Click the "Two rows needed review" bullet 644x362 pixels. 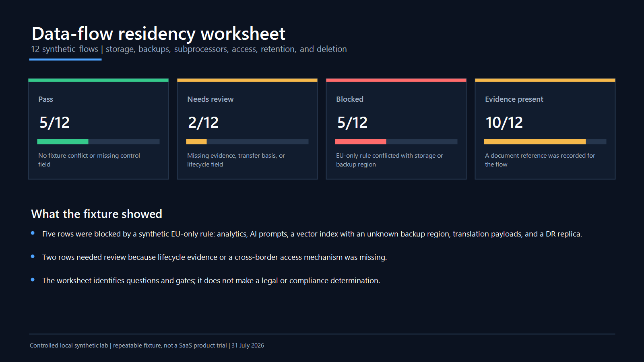click(215, 257)
